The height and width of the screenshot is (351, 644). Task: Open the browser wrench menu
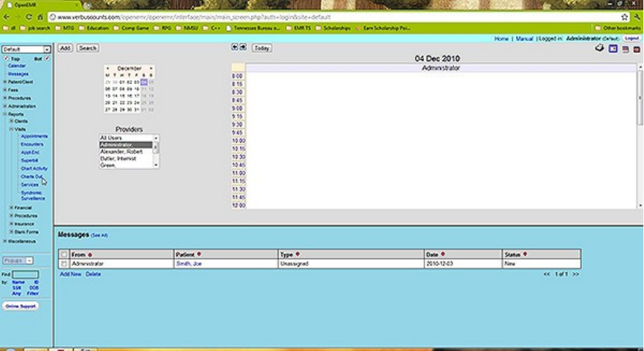click(x=637, y=17)
